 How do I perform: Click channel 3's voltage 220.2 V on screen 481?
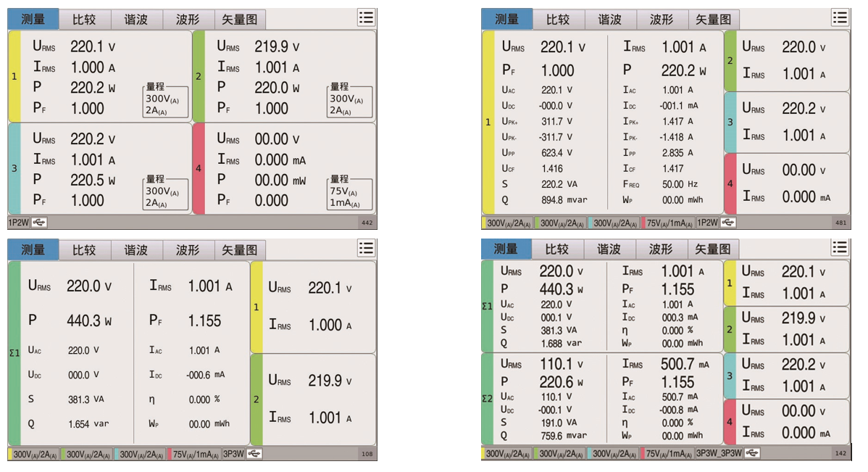tap(804, 109)
